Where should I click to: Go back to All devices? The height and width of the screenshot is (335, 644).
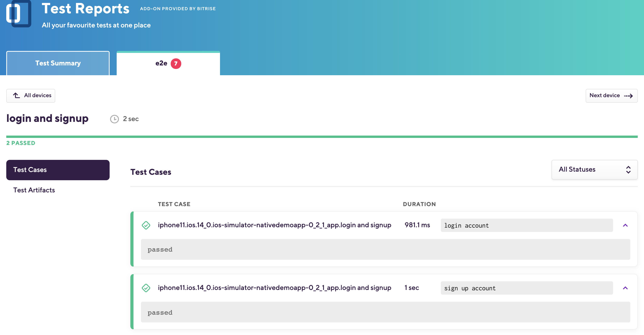coord(31,96)
